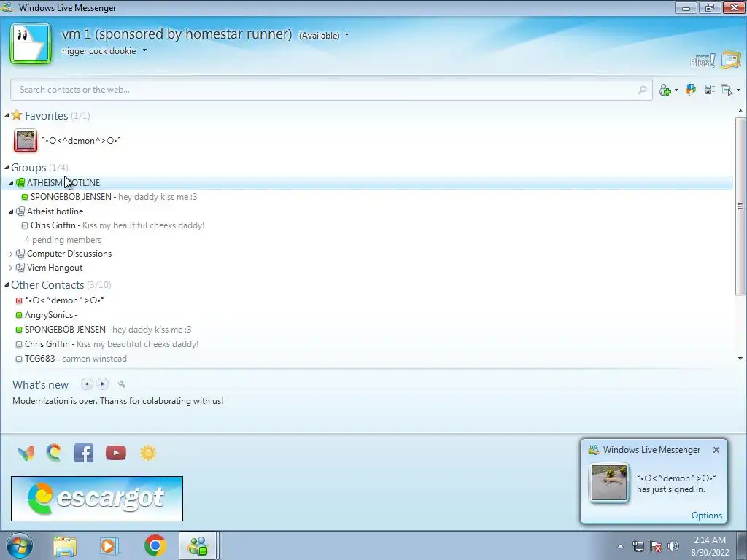
Task: Click the Modernization is over news text
Action: point(117,401)
